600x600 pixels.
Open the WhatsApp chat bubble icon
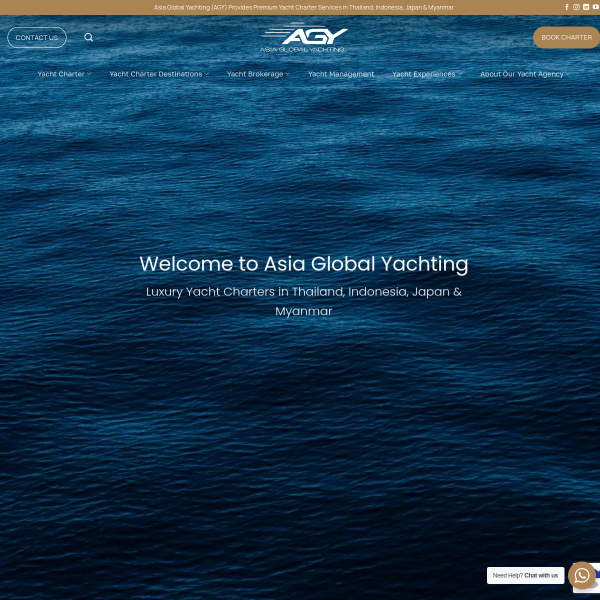[x=582, y=575]
